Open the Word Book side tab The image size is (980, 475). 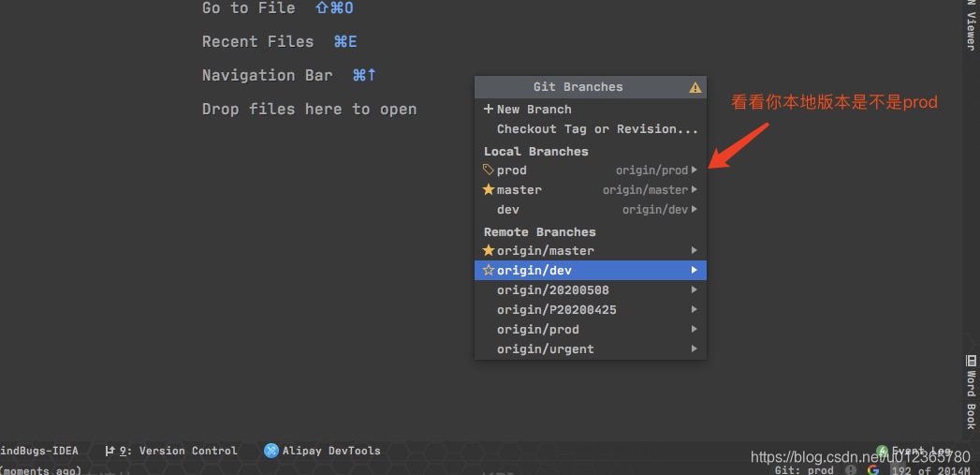click(971, 393)
